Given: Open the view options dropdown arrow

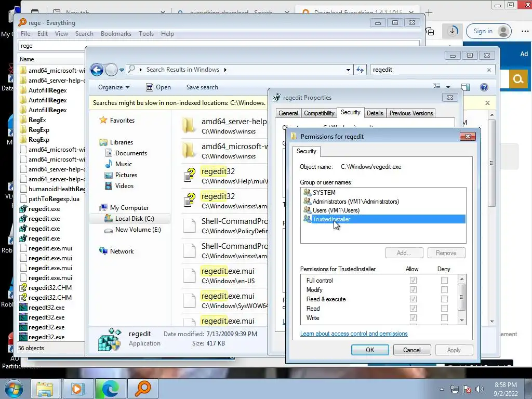Looking at the screenshot, I should point(448,87).
